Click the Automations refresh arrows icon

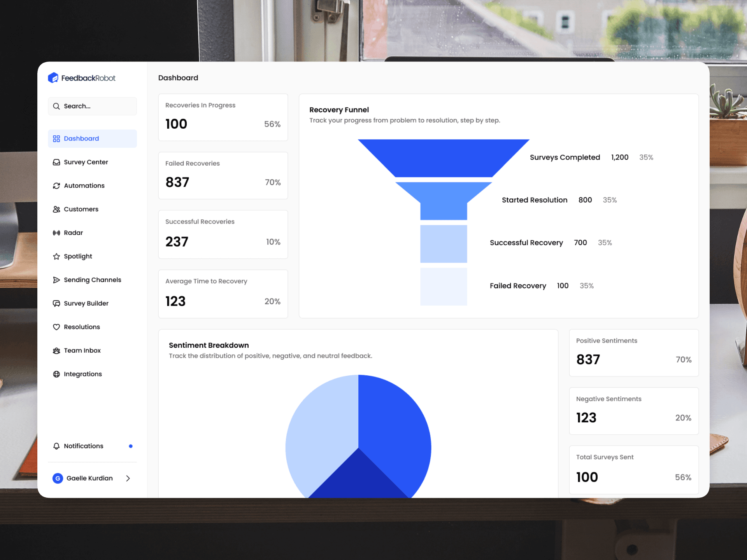pos(56,186)
